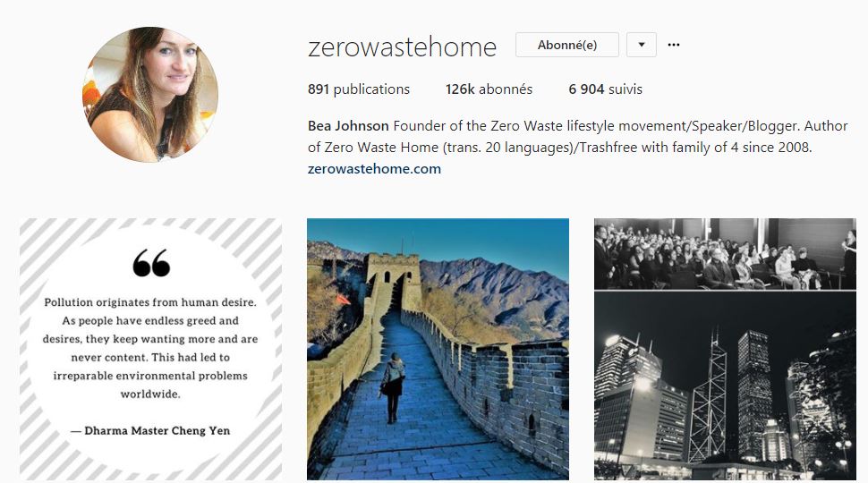The width and height of the screenshot is (868, 483).
Task: Open the Great Wall photo post
Action: 438,349
